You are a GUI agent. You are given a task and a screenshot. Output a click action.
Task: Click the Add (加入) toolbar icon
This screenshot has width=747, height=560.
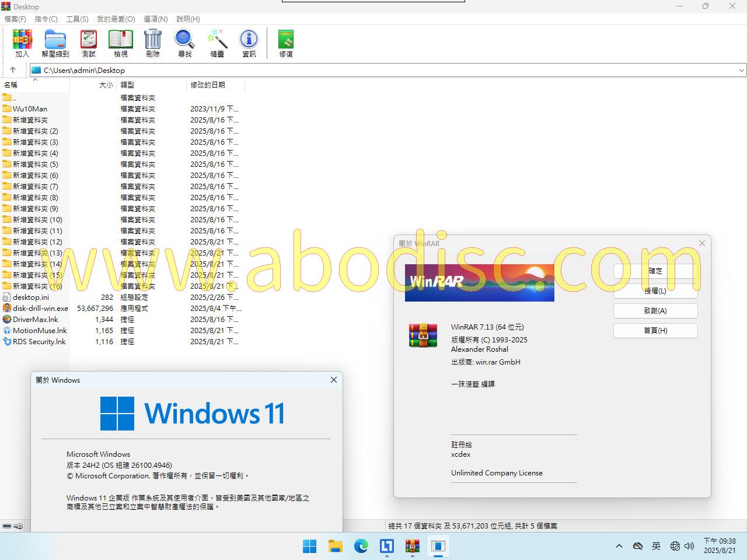22,43
